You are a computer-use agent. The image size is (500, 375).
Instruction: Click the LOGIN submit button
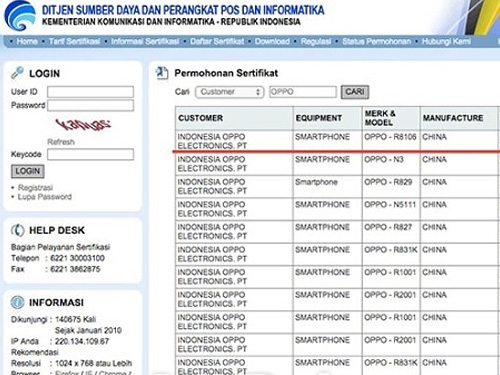pyautogui.click(x=28, y=171)
